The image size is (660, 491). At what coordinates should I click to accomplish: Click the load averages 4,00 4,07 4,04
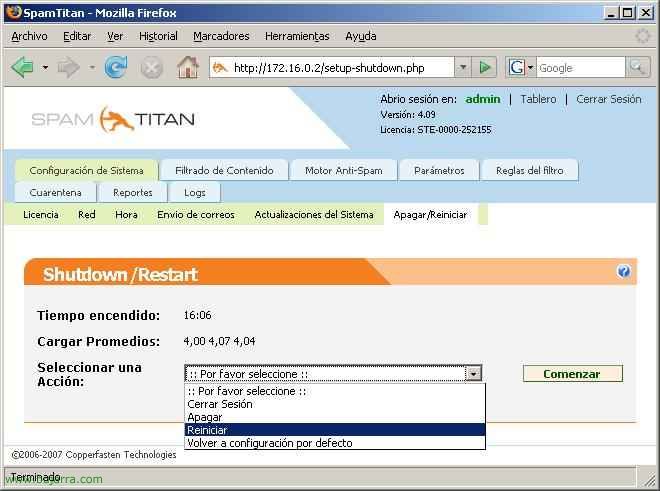(x=219, y=341)
